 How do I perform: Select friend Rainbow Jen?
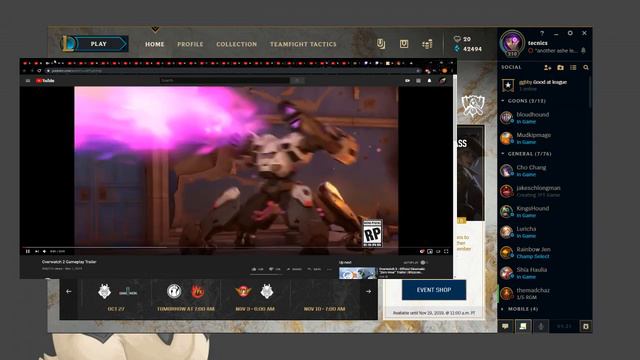click(x=544, y=252)
